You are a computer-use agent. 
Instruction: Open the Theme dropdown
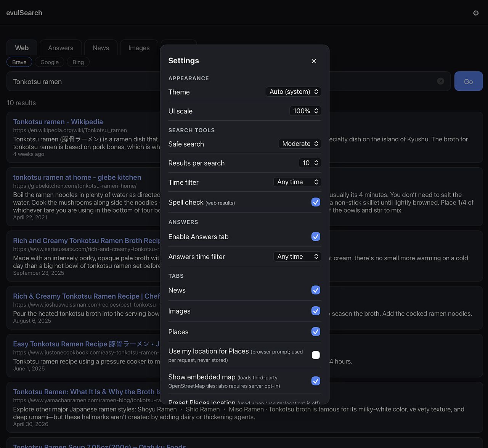tap(293, 92)
